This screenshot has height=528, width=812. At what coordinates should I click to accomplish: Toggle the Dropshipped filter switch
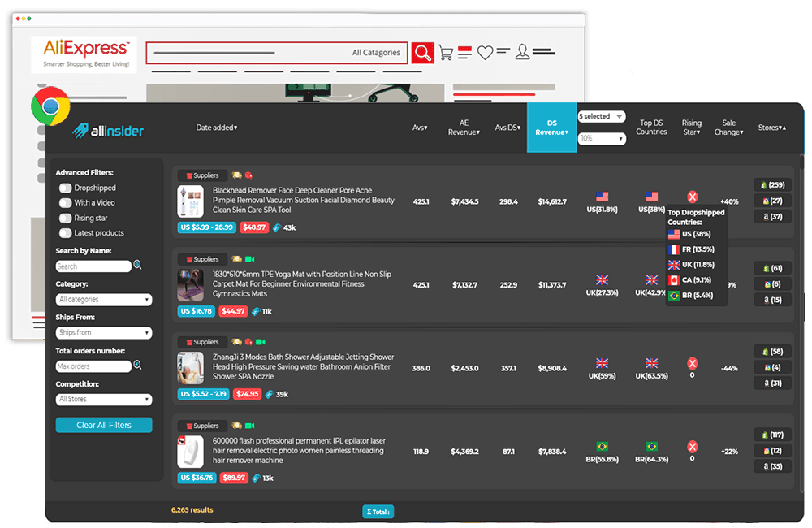coord(65,188)
